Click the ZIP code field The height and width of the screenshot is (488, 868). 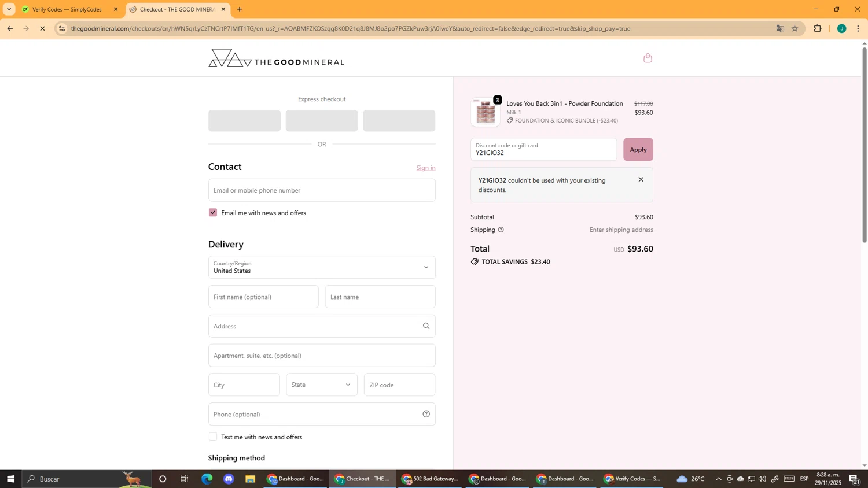pyautogui.click(x=399, y=385)
